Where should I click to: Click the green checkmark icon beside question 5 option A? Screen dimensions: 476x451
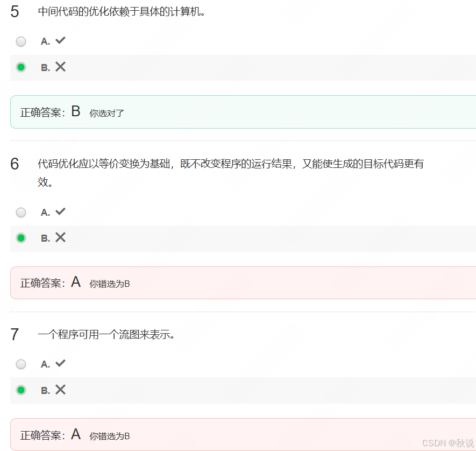pyautogui.click(x=59, y=40)
